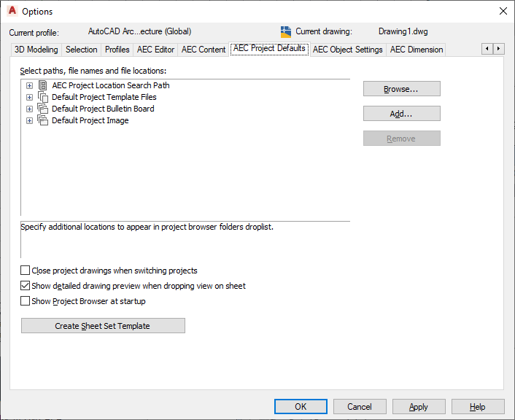515x420 pixels.
Task: Expand Default Project Image node
Action: pyautogui.click(x=30, y=120)
